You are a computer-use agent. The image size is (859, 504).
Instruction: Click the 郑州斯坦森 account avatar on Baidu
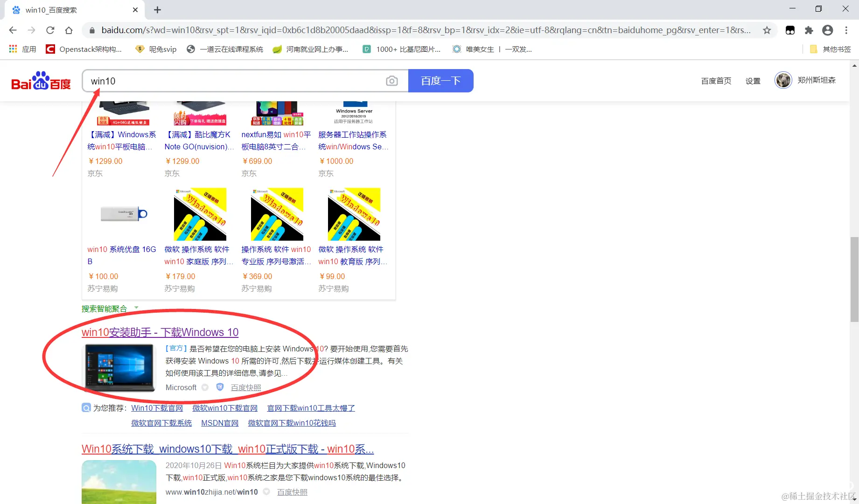[x=783, y=80]
